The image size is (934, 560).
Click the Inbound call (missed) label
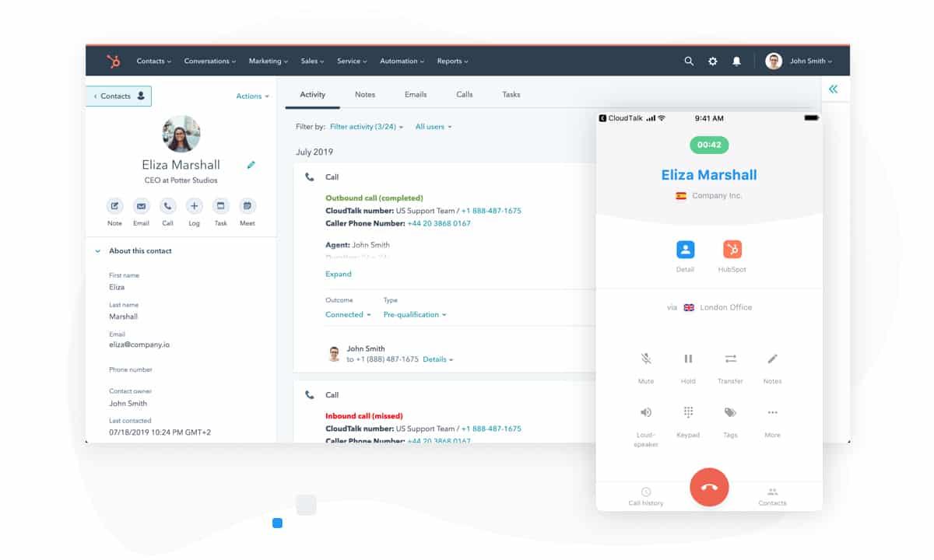(x=364, y=416)
